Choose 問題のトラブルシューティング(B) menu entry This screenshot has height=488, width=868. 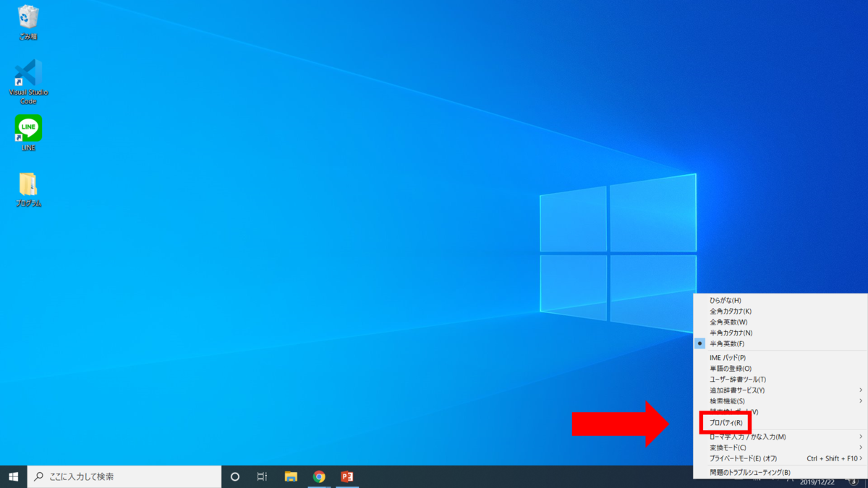[x=780, y=472]
